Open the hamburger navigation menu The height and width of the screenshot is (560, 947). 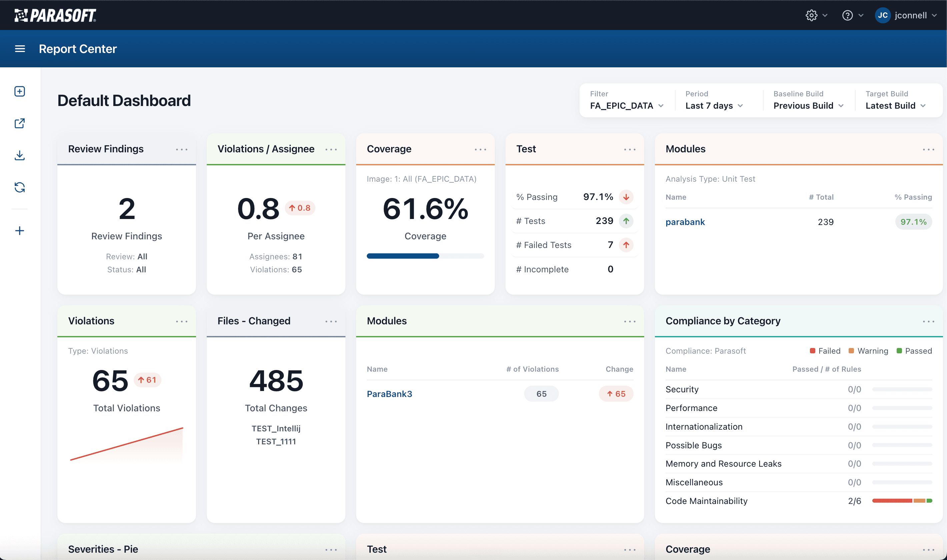pyautogui.click(x=20, y=49)
